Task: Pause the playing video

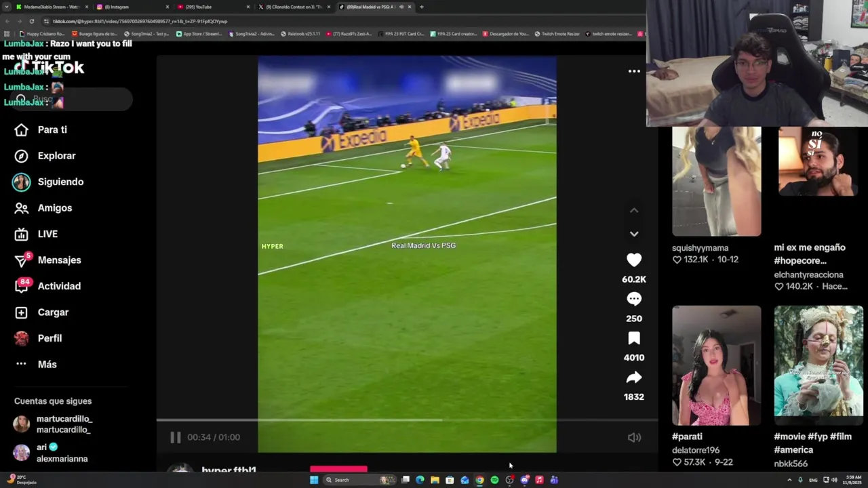Action: pyautogui.click(x=176, y=437)
